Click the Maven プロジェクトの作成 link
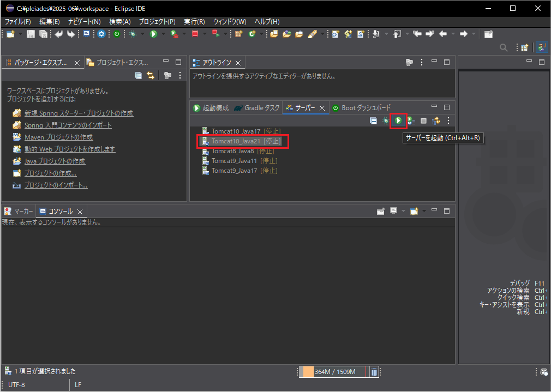Screen dimensions: 551x392 58,137
